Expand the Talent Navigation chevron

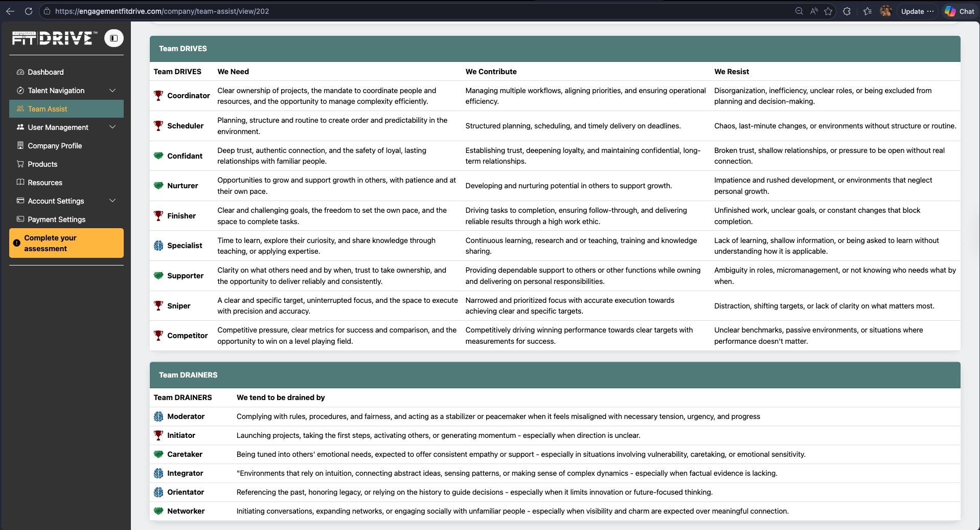pyautogui.click(x=112, y=91)
